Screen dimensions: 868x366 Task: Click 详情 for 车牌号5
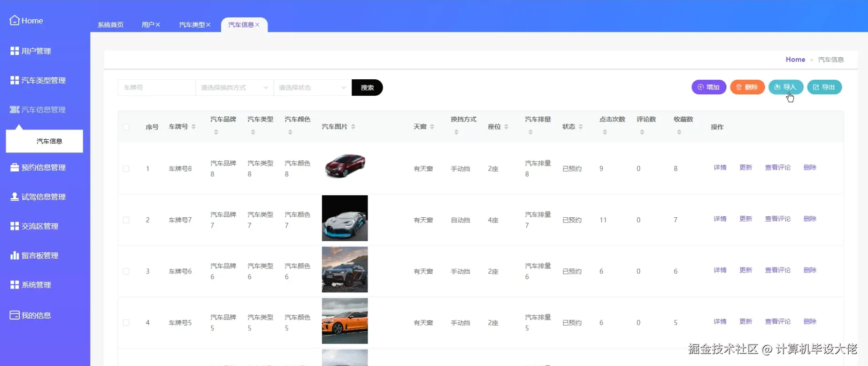[x=720, y=321]
